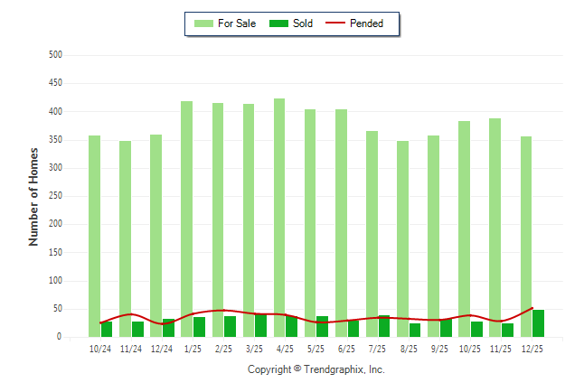Click the 7/25 x-axis label

pyautogui.click(x=378, y=349)
